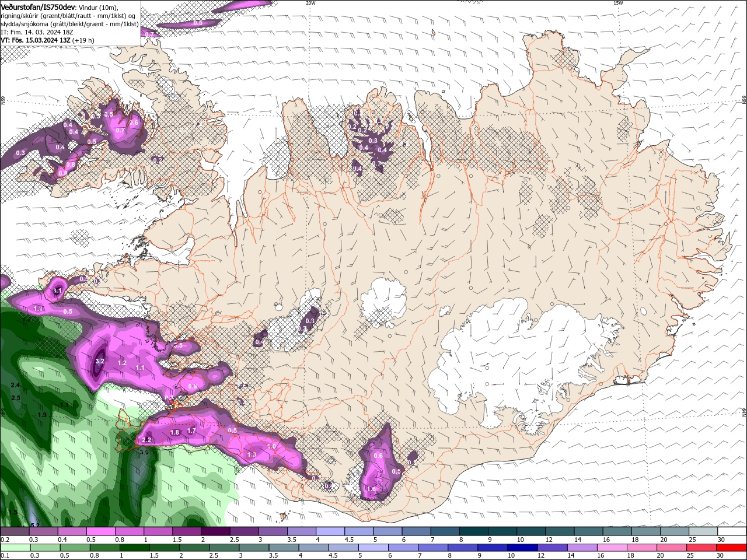
Task: Click the 1.9 rain value in the southwest sea
Action: 42,415
